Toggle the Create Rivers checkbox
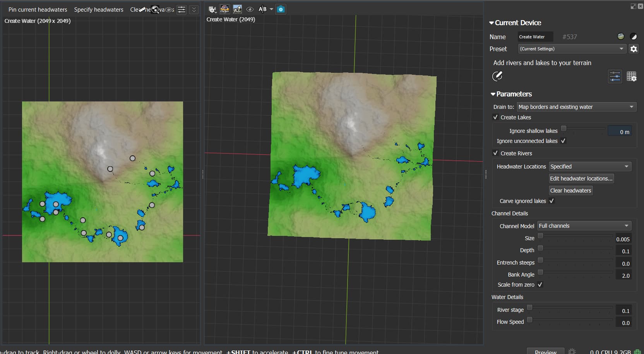Screen dimensions: 644x354 pyautogui.click(x=495, y=153)
